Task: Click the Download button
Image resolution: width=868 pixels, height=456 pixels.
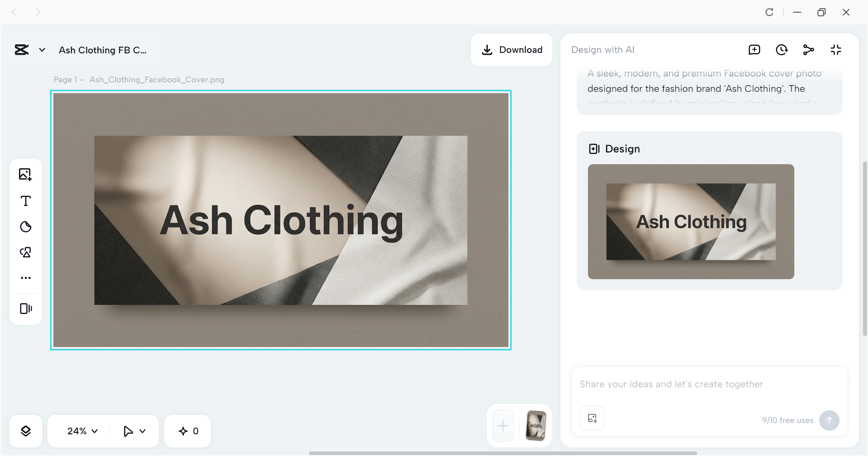Action: click(512, 49)
